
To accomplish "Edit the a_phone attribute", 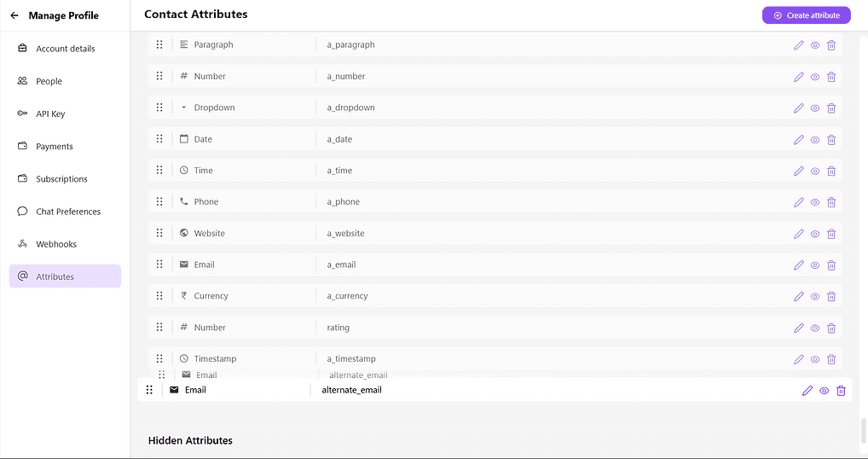I will pyautogui.click(x=798, y=203).
